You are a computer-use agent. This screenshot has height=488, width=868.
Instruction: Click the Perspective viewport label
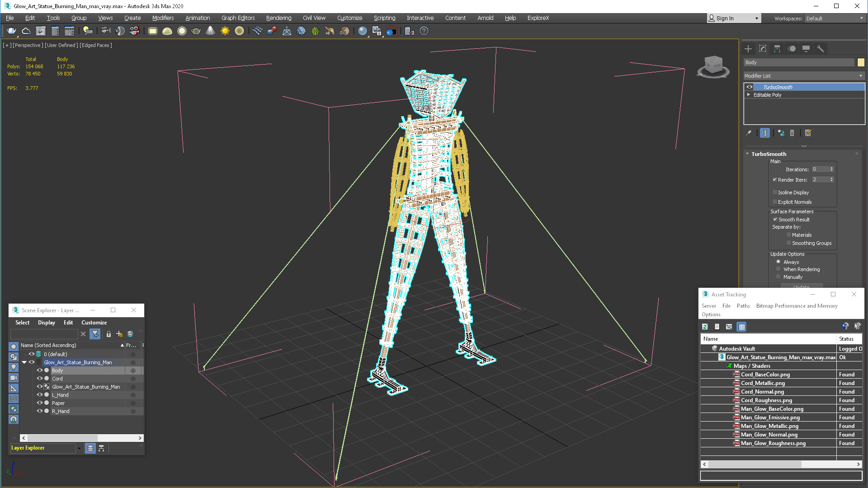(x=28, y=45)
